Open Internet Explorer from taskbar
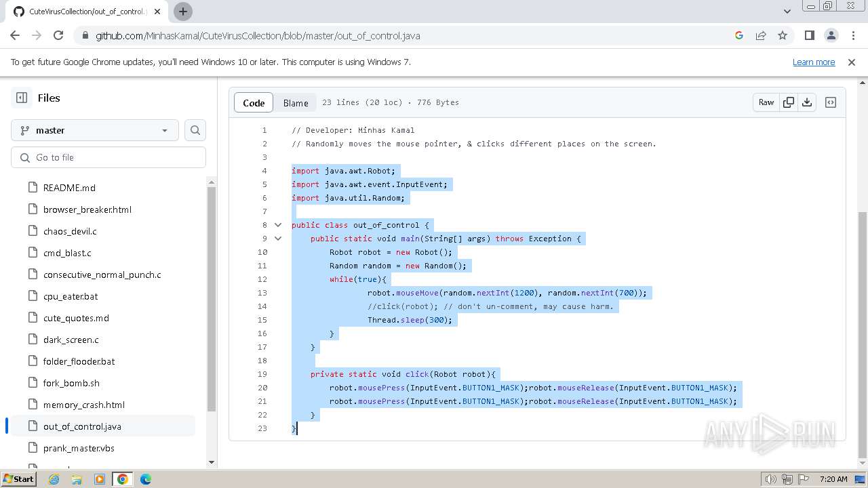 click(x=54, y=479)
